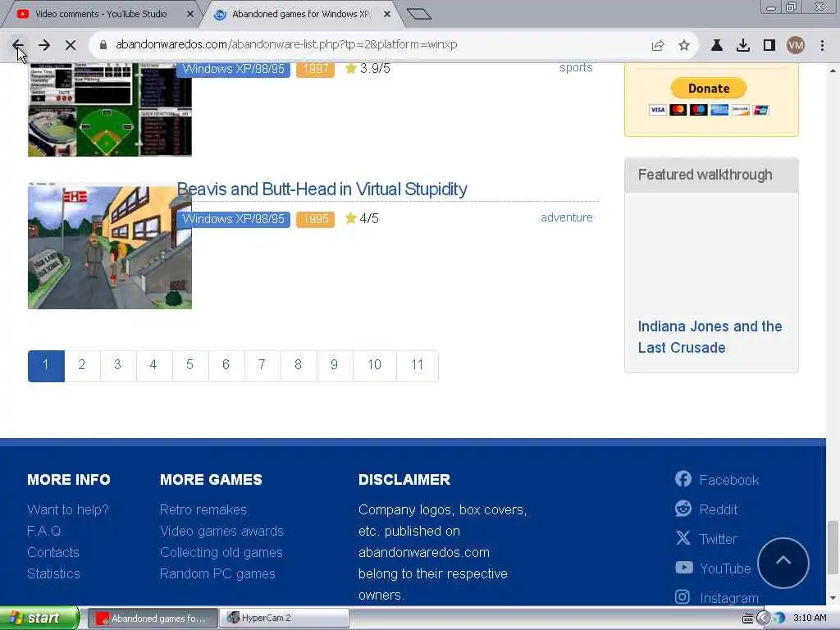Click the X Twitter icon in footer
This screenshot has width=840, height=630.
coord(683,537)
